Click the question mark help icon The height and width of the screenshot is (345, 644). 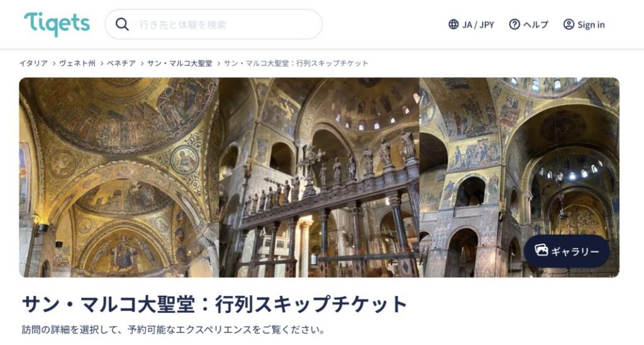[x=514, y=25]
